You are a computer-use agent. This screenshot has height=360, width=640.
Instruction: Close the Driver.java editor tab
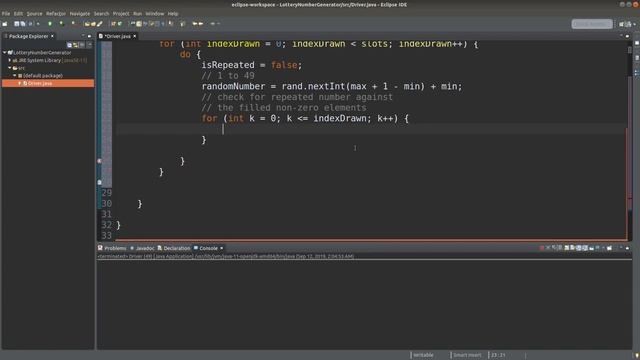pyautogui.click(x=134, y=36)
